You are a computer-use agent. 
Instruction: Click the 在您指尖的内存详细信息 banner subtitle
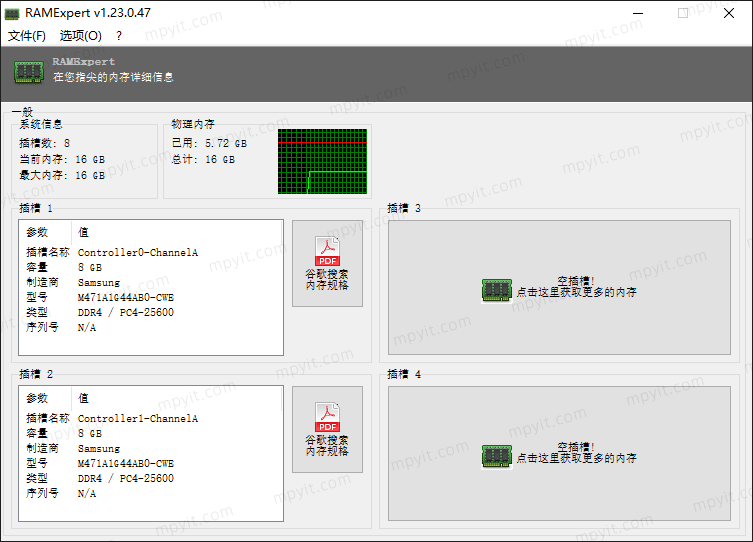coord(113,77)
